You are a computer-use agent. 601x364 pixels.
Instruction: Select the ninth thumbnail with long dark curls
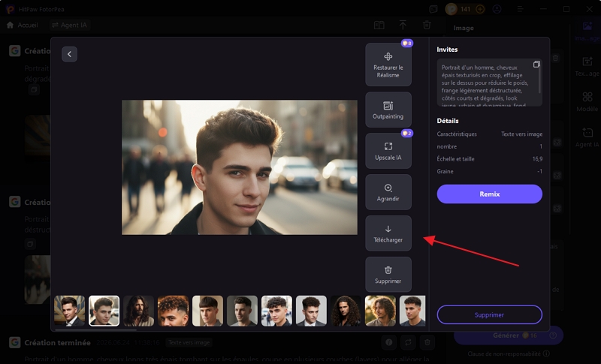(346, 311)
